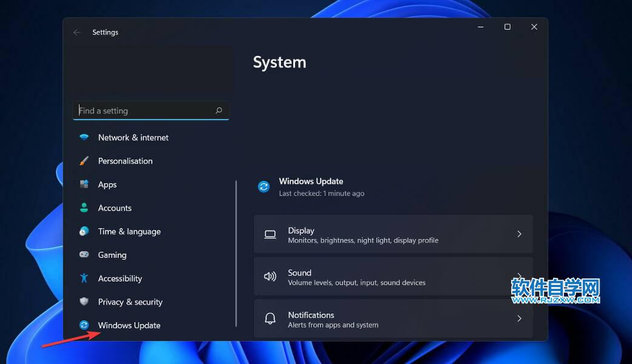Click the Personalisation paintbrush icon
This screenshot has height=364, width=632.
pos(84,161)
